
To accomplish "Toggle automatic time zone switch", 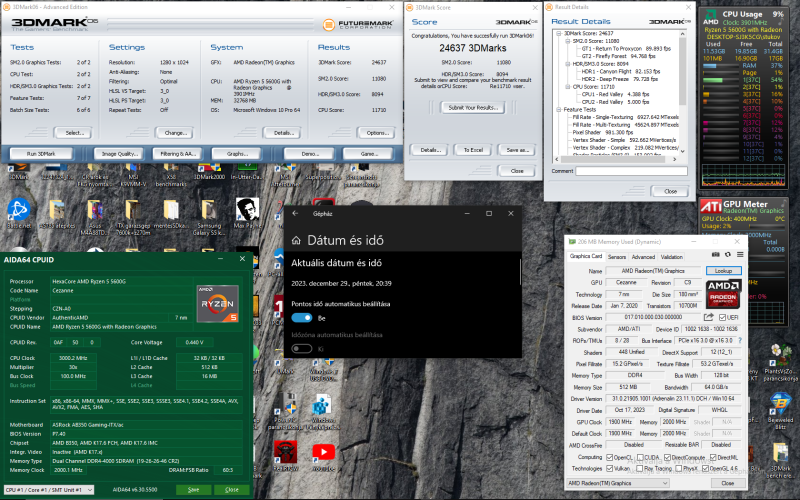I will (302, 349).
